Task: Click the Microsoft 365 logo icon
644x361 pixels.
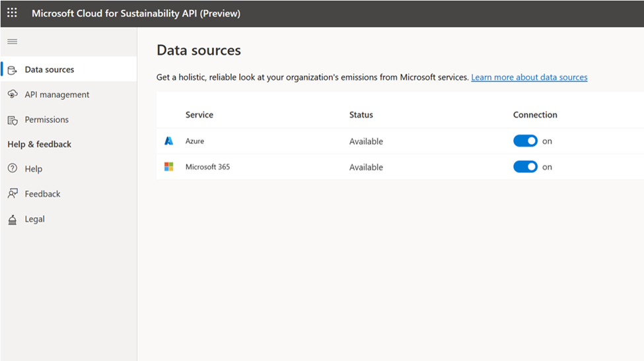Action: pyautogui.click(x=169, y=166)
